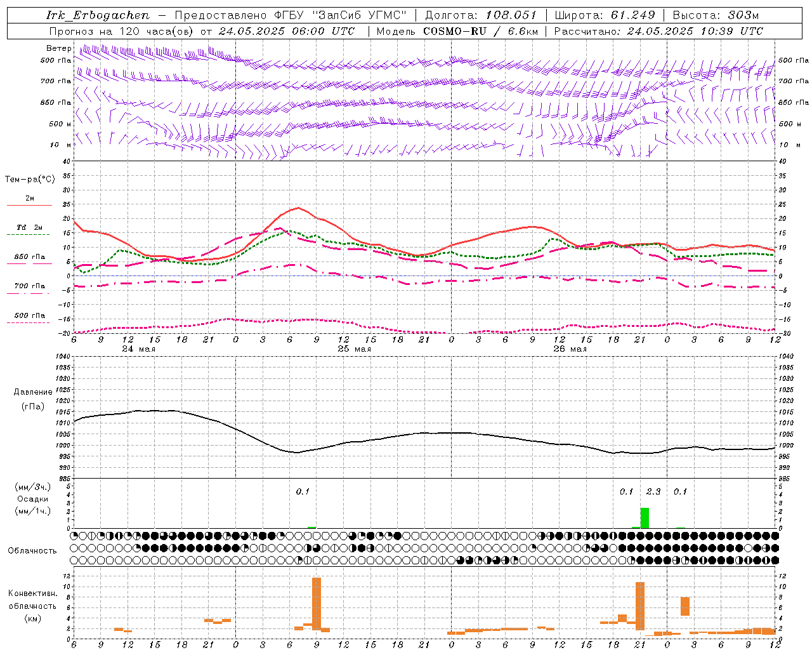Click the 2м temperature legend entry
The width and height of the screenshot is (812, 650).
pyautogui.click(x=30, y=198)
